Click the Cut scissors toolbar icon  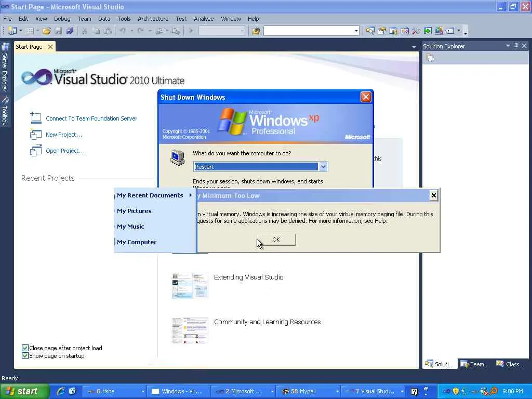[x=85, y=31]
